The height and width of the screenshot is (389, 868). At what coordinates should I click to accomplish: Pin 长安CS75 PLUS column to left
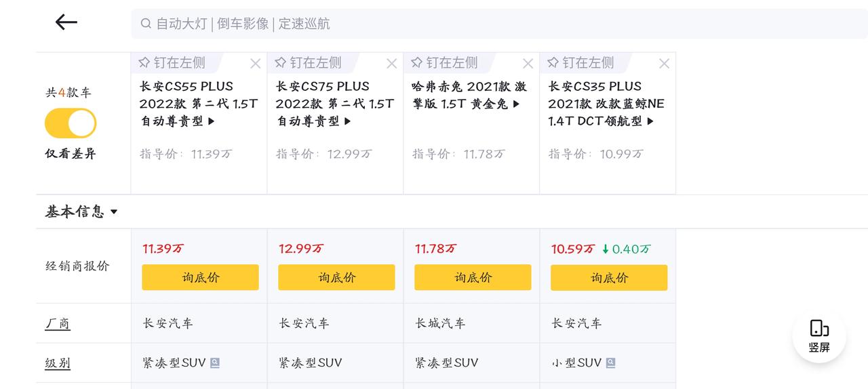click(309, 63)
